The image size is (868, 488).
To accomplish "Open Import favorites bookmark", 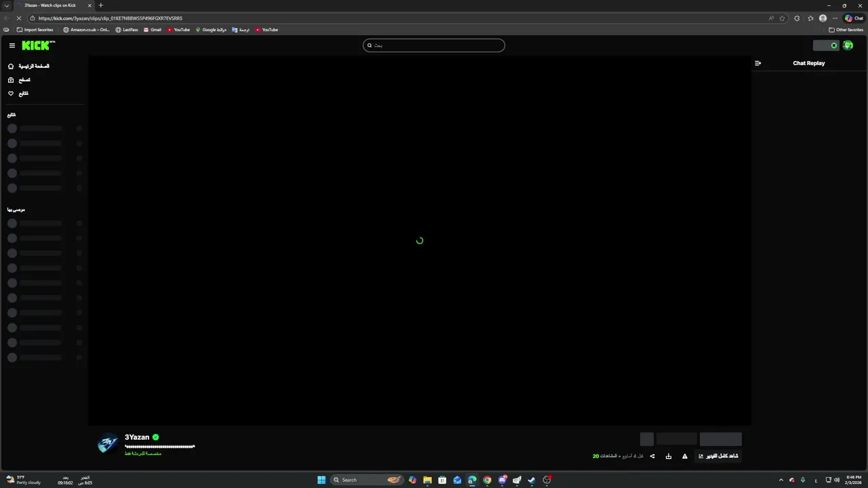I will [35, 30].
